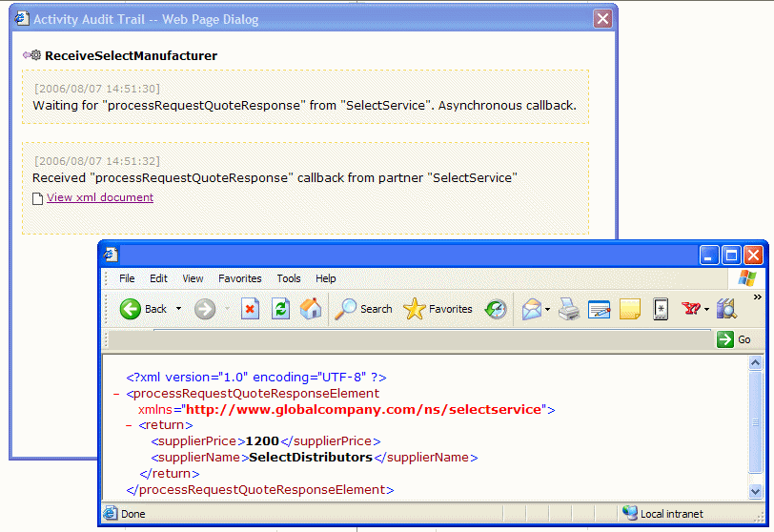Click the Received callback message text
This screenshot has width=774, height=532.
click(x=275, y=178)
